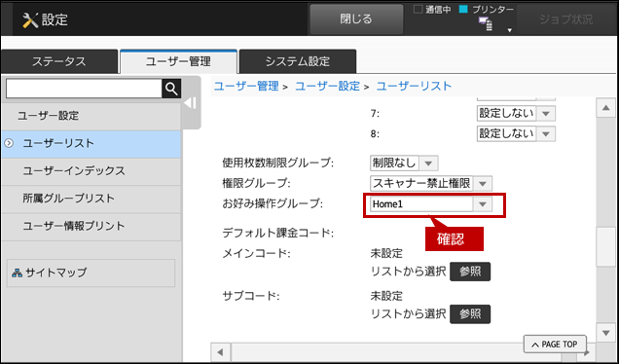Screen dimensions: 619x364
Task: Switch to the ユーザー管理 tab
Action: tap(178, 61)
